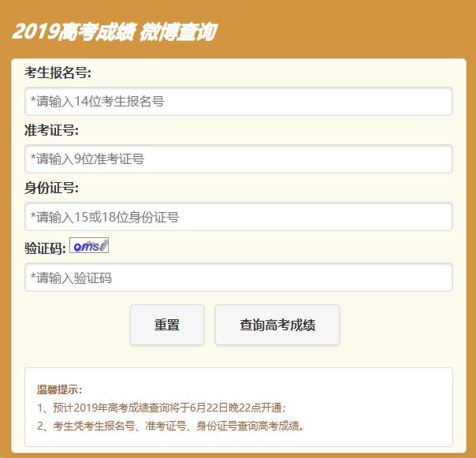
Task: Click the second tip about 考生凭考生报名号
Action: (170, 426)
